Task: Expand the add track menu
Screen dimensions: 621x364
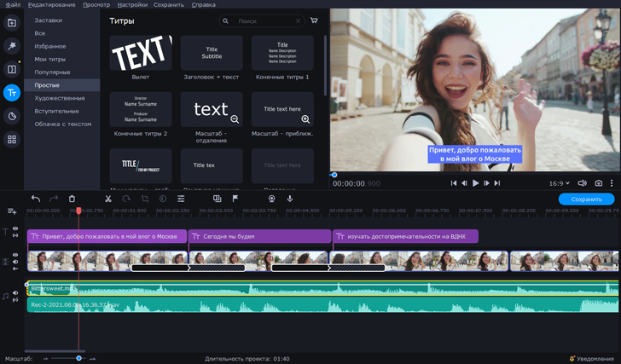Action: (12, 211)
